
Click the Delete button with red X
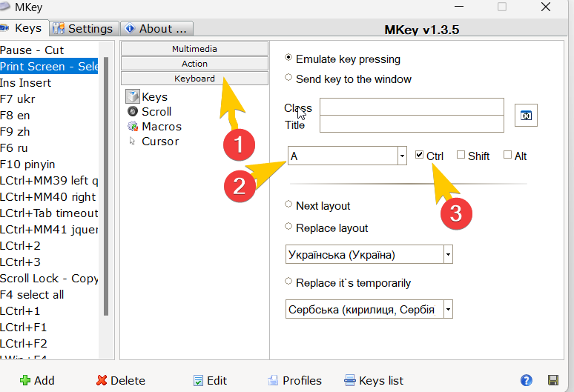tap(121, 380)
